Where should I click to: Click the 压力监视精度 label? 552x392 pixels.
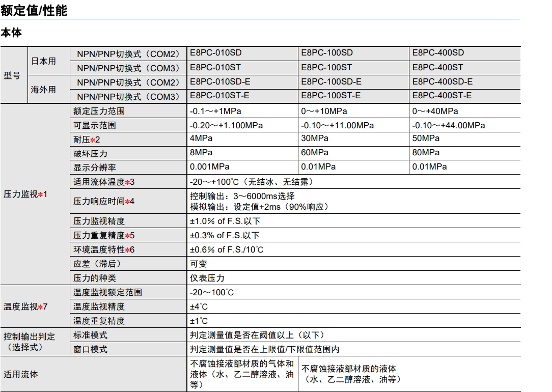tap(99, 221)
